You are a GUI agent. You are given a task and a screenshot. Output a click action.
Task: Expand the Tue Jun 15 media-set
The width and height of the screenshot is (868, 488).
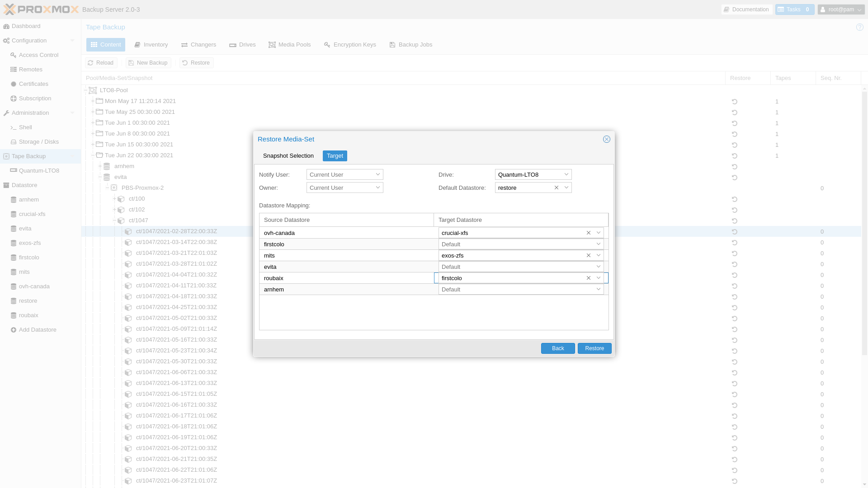[x=93, y=145]
